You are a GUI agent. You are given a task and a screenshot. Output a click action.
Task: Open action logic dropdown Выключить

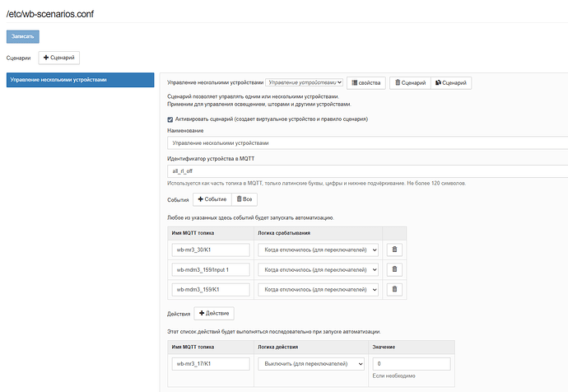(x=311, y=364)
